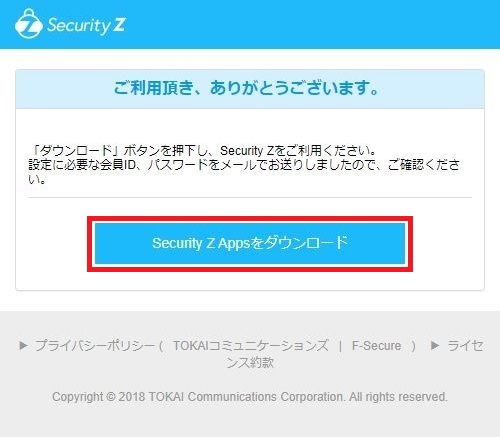Click the bold Z letter in header logo

(x=119, y=25)
